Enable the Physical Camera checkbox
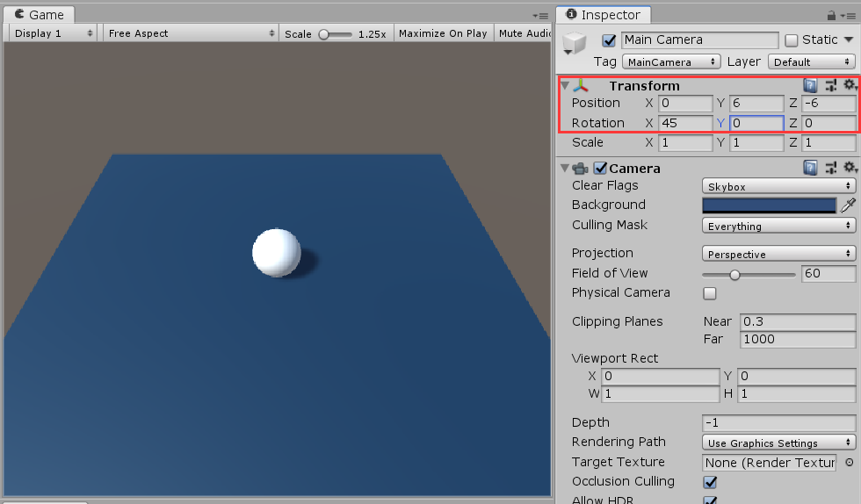 click(x=710, y=293)
